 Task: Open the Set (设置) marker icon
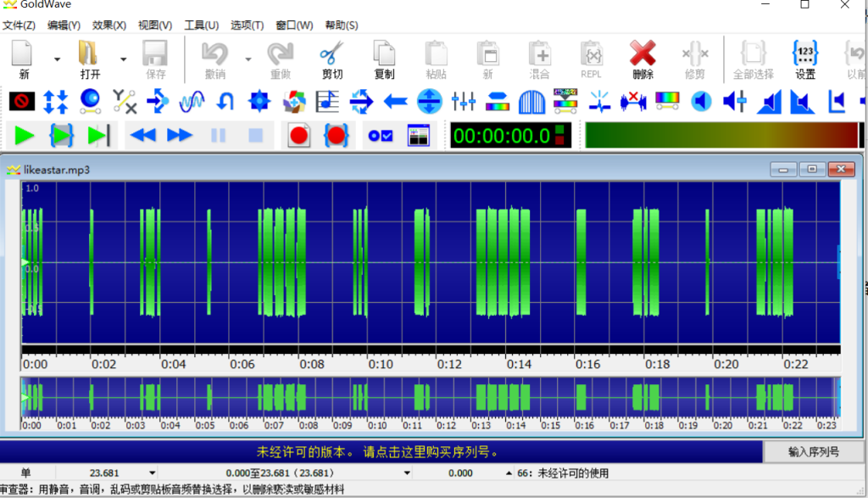[x=804, y=59]
